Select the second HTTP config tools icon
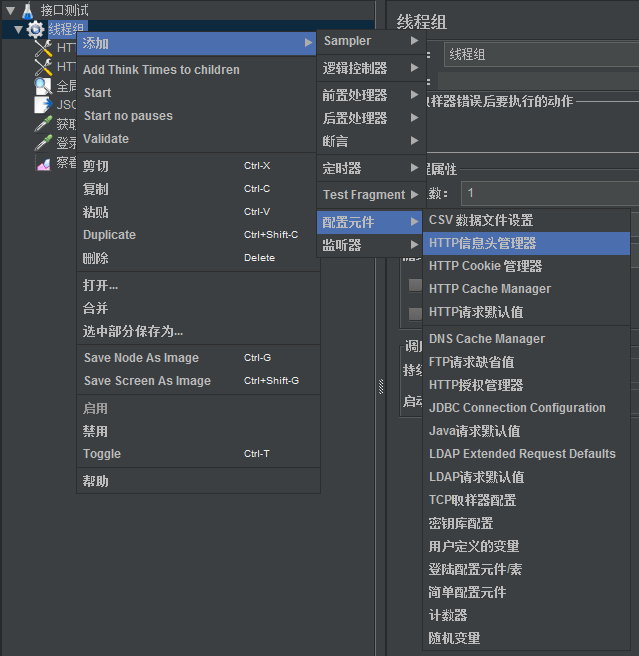This screenshot has width=639, height=656. pyautogui.click(x=43, y=67)
